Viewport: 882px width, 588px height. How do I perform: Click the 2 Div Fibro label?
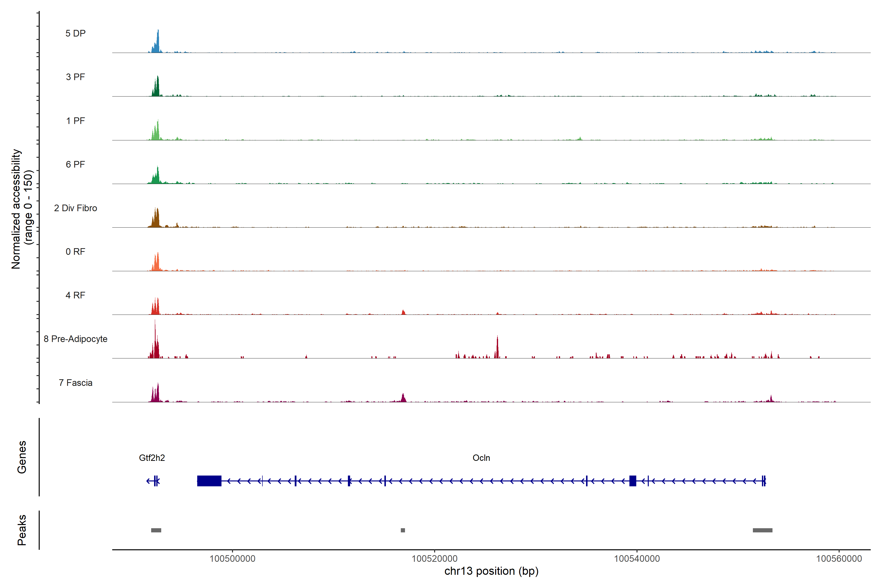click(75, 208)
